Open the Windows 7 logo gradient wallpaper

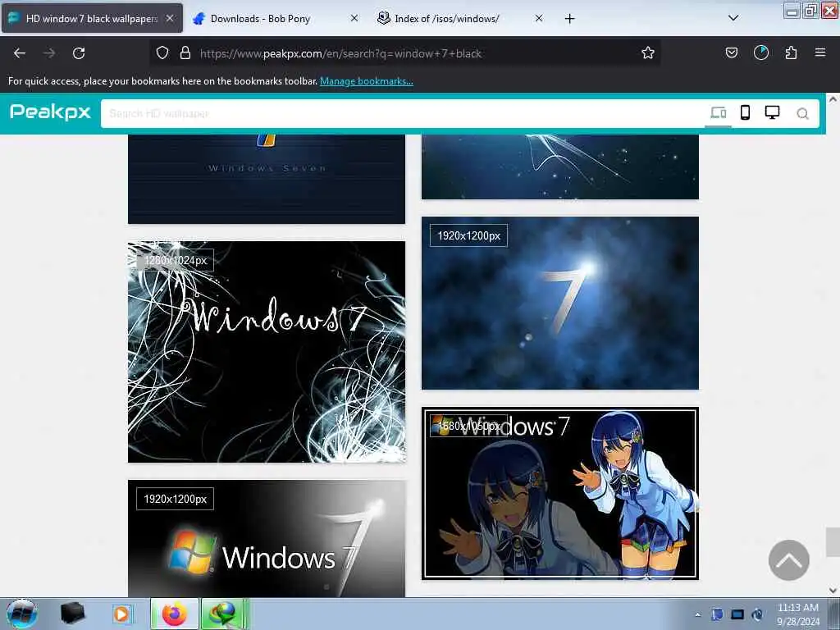(267, 538)
